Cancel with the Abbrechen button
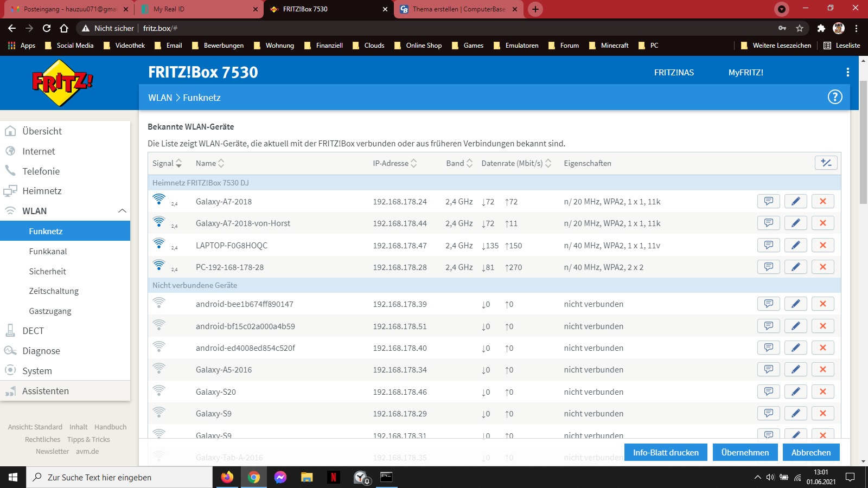Image resolution: width=868 pixels, height=488 pixels. [x=811, y=452]
